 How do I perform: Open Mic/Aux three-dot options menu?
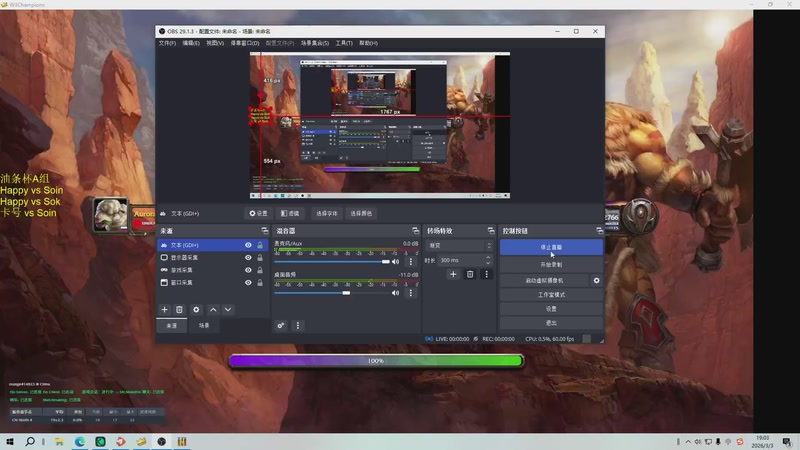[x=411, y=262]
